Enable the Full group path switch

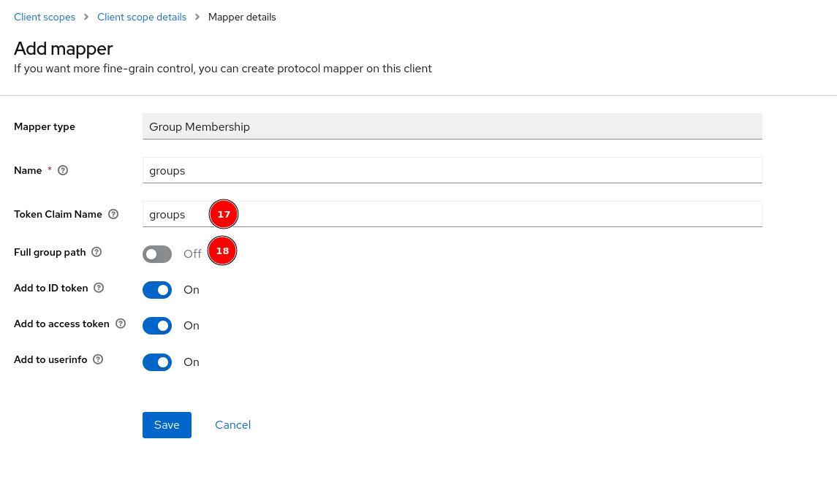pos(157,253)
